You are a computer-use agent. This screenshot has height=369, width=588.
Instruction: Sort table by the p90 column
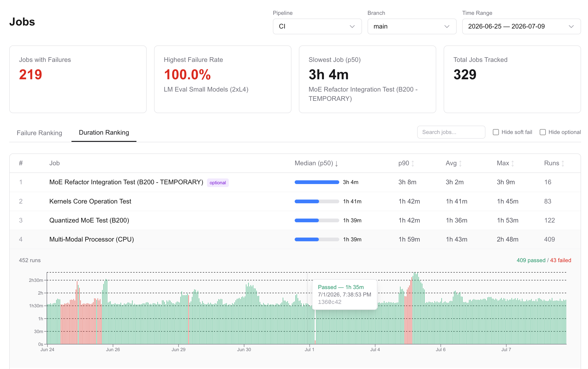click(x=406, y=163)
